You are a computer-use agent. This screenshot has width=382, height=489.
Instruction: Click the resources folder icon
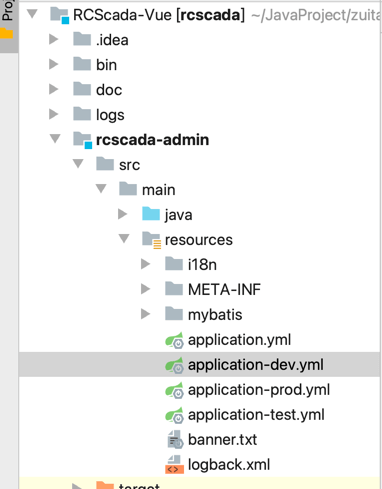point(152,240)
